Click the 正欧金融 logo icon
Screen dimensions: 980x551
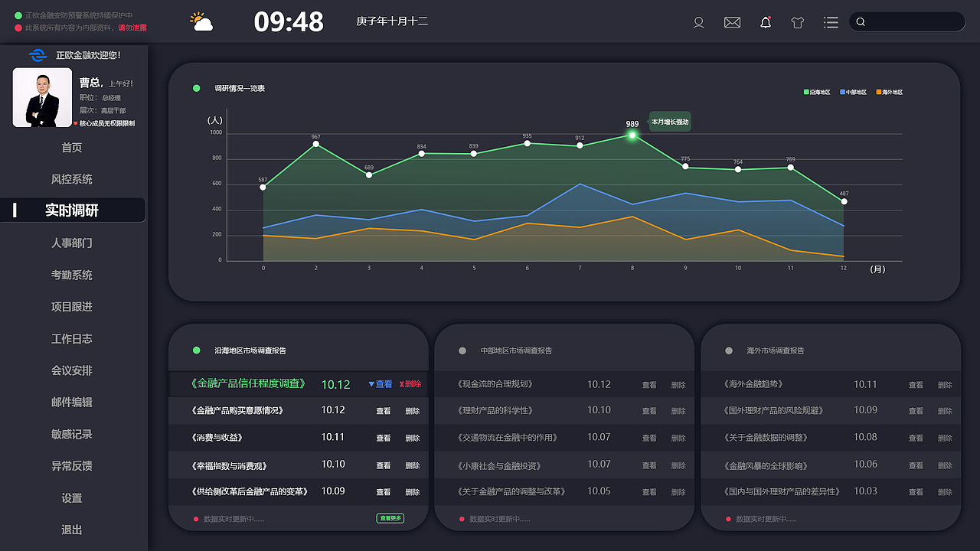(38, 55)
